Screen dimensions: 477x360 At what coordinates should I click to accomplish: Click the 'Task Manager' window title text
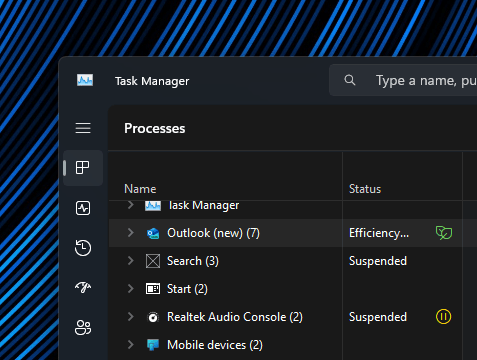tap(152, 81)
